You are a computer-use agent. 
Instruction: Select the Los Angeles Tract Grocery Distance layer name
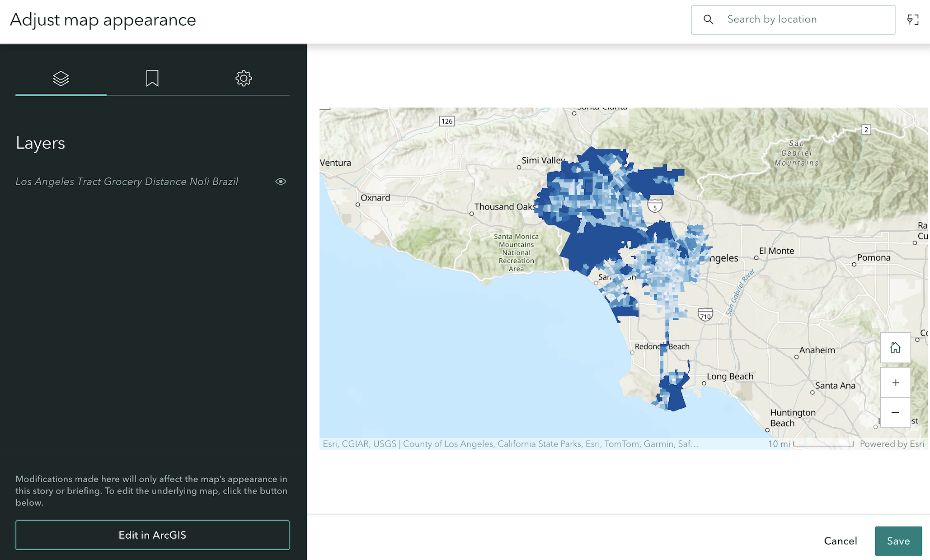pyautogui.click(x=127, y=182)
